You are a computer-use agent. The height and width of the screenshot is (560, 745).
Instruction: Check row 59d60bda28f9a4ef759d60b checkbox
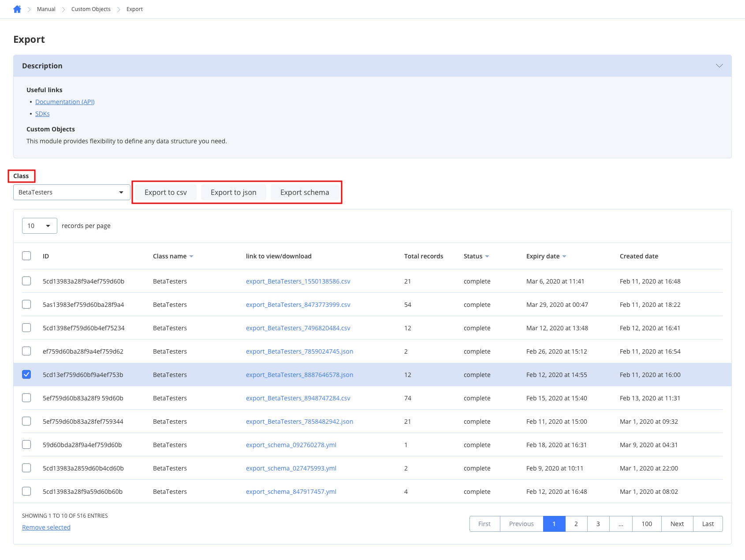point(26,444)
